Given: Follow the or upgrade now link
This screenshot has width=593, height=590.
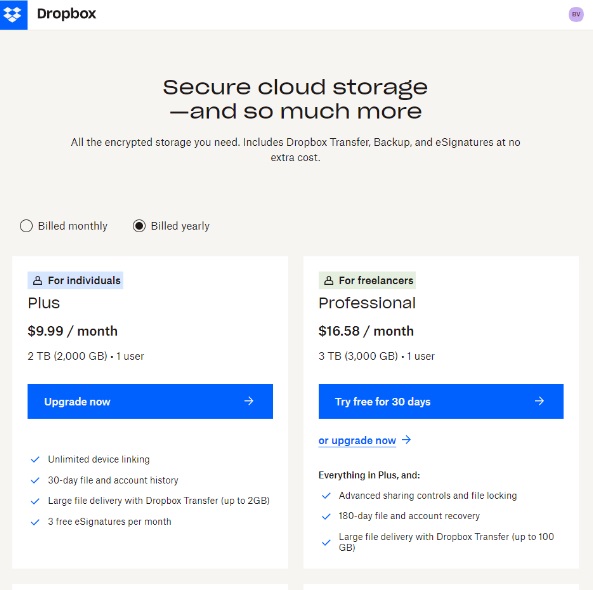Looking at the screenshot, I should pos(357,441).
